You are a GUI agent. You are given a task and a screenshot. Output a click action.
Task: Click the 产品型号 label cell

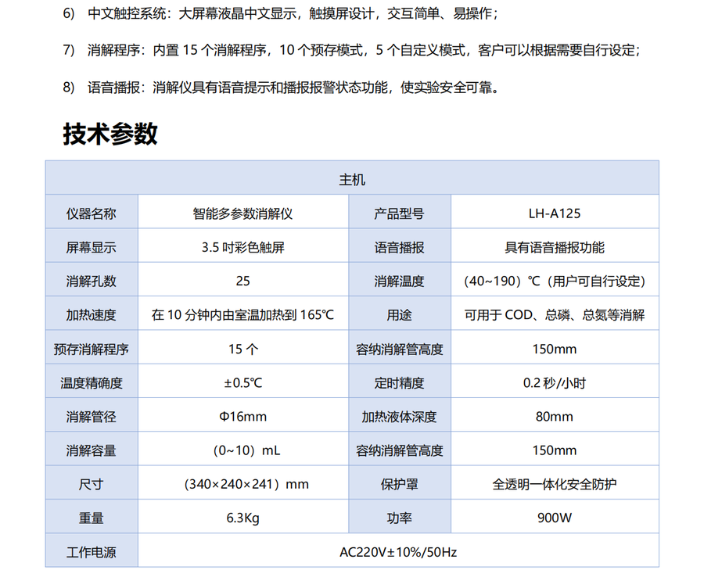pos(400,211)
